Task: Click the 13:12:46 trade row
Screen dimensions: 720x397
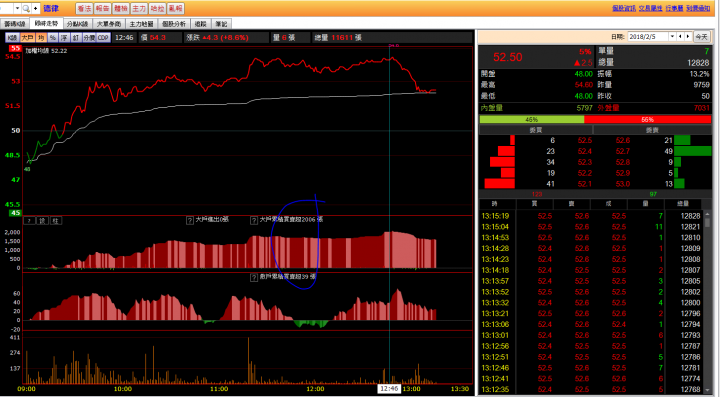Action: (x=591, y=368)
